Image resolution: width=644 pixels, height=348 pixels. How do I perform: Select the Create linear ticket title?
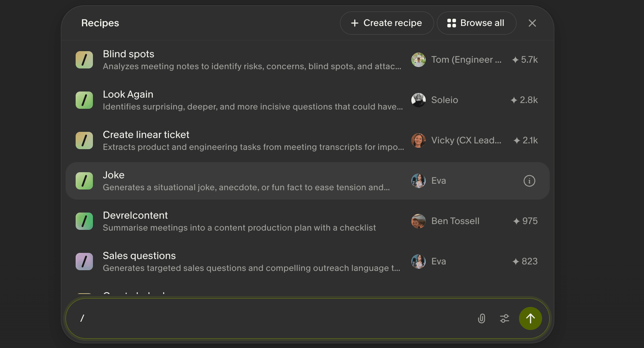coord(146,135)
